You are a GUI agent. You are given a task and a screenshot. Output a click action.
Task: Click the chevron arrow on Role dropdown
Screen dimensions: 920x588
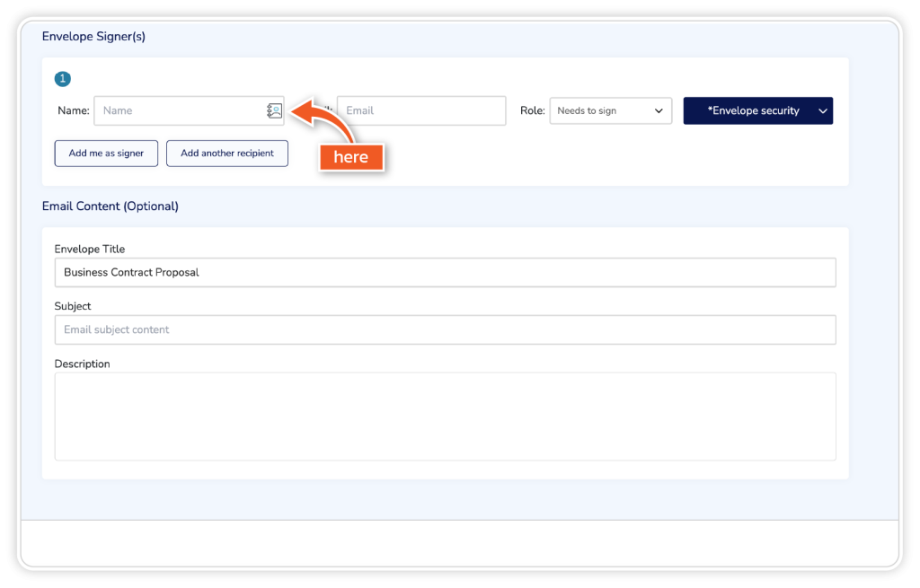coord(659,110)
